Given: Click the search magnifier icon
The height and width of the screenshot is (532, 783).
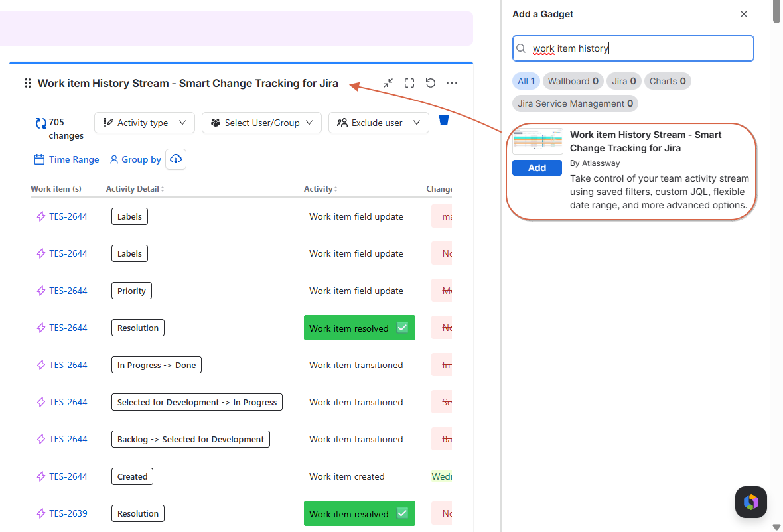Looking at the screenshot, I should (x=521, y=48).
